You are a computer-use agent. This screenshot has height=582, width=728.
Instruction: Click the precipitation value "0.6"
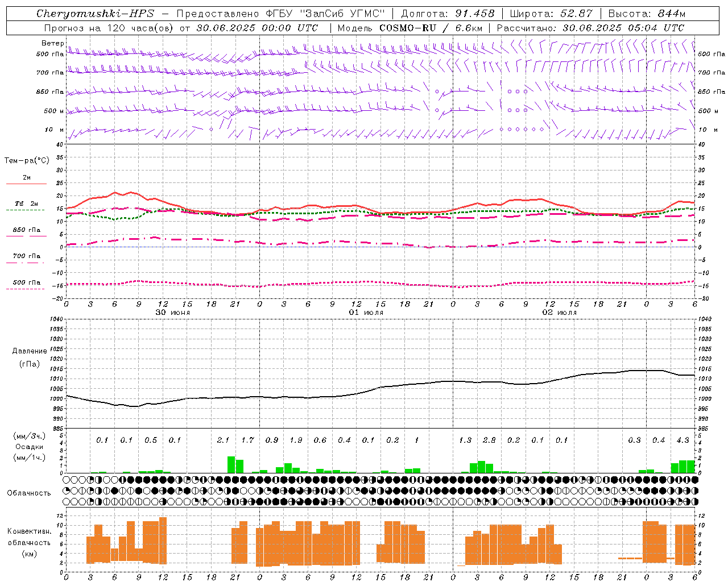320,440
